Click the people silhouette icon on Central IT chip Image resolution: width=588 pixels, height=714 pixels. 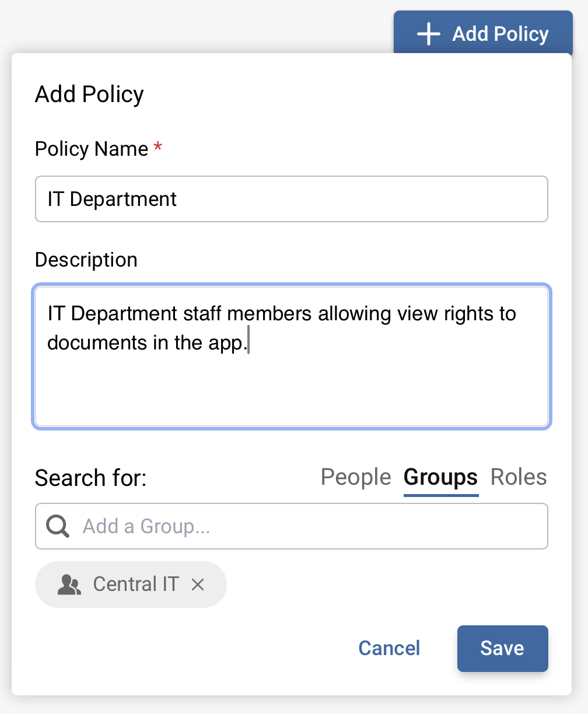(69, 584)
